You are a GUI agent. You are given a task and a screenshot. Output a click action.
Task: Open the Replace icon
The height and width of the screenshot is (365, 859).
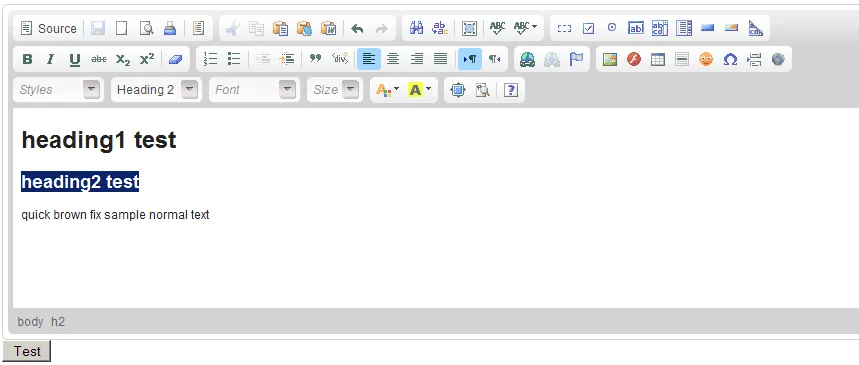point(440,28)
